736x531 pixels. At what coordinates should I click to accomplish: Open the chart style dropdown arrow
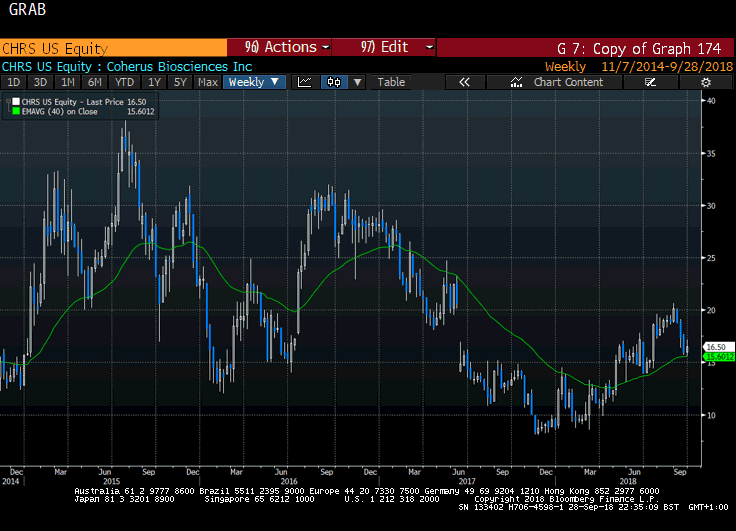click(357, 82)
